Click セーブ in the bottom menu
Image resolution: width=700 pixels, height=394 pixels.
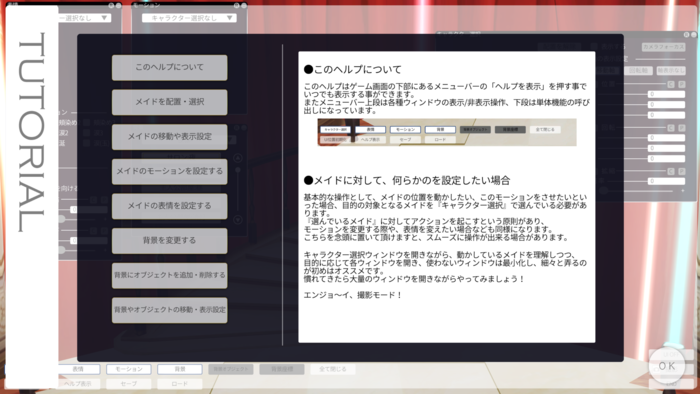(x=129, y=384)
